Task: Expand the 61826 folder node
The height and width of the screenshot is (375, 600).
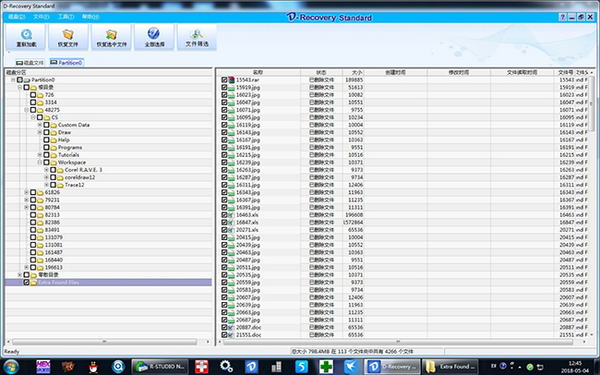Action: coord(26,192)
